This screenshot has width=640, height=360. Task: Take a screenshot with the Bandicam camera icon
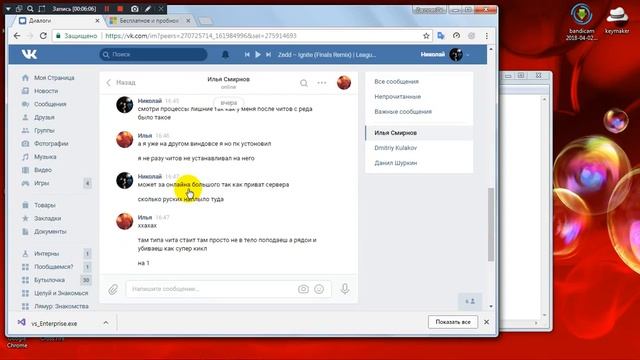tap(135, 9)
